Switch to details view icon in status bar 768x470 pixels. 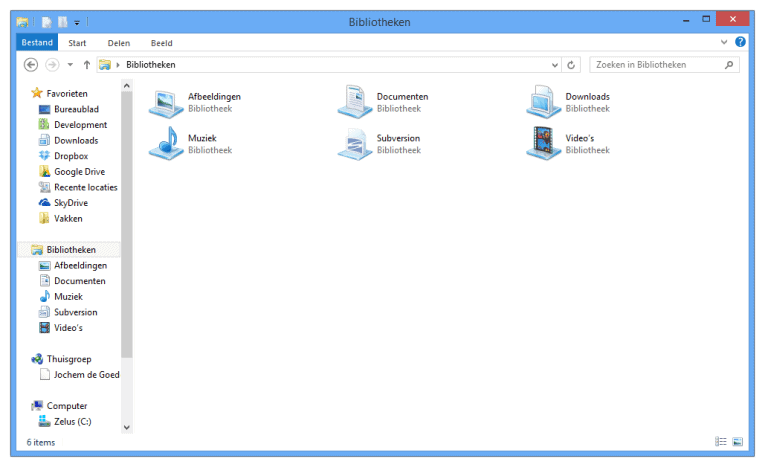(720, 442)
